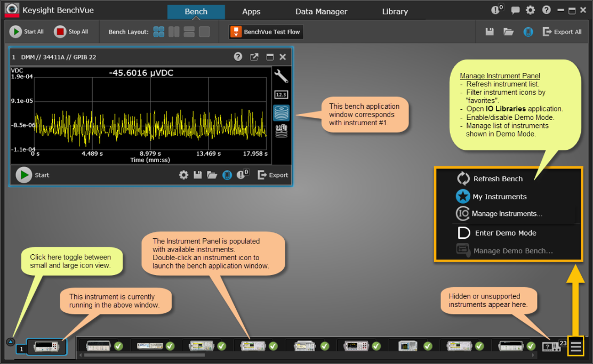Choose Refresh Bench from the menu

pos(490,179)
